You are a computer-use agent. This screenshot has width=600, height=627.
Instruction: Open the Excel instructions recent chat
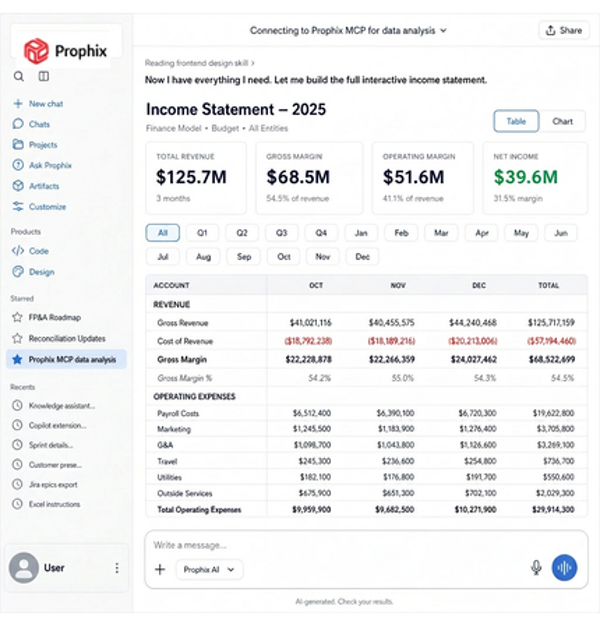point(54,504)
